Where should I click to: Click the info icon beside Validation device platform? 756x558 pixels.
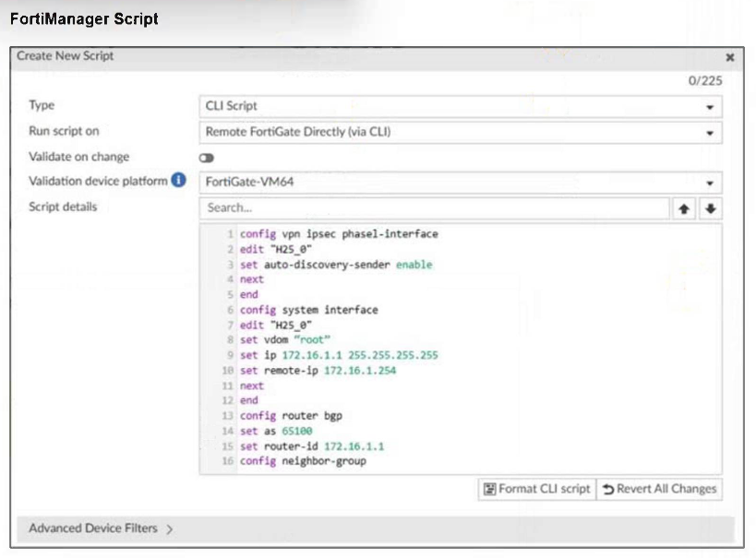(179, 181)
